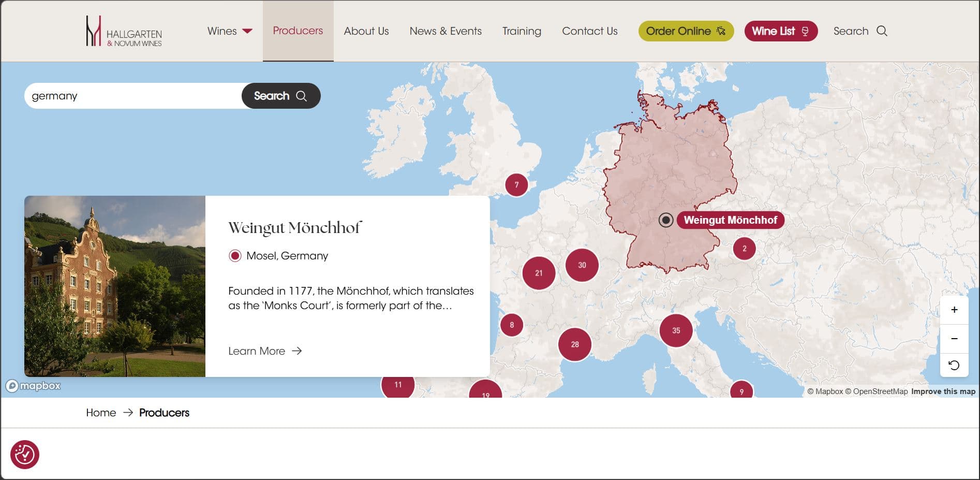Screen dimensions: 980x480
Task: Open the About Us menu item
Action: pos(366,31)
